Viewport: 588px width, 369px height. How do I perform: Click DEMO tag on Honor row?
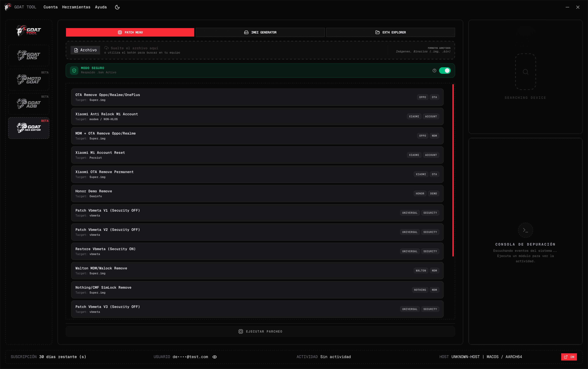433,193
